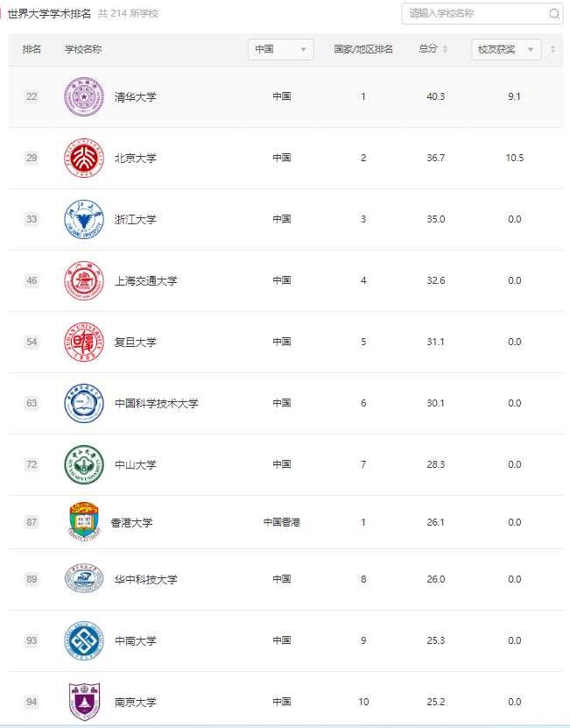The width and height of the screenshot is (570, 728).
Task: Click the 国家/地区排名 column header
Action: point(363,50)
